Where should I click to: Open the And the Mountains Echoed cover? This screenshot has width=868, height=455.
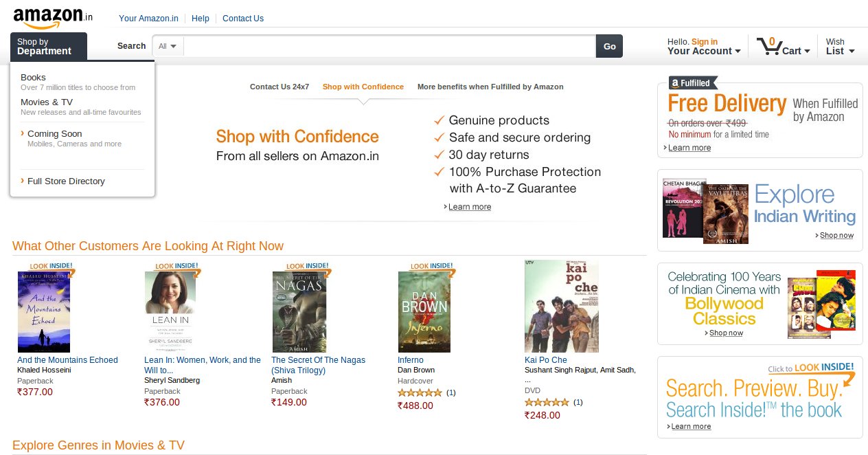pos(44,312)
